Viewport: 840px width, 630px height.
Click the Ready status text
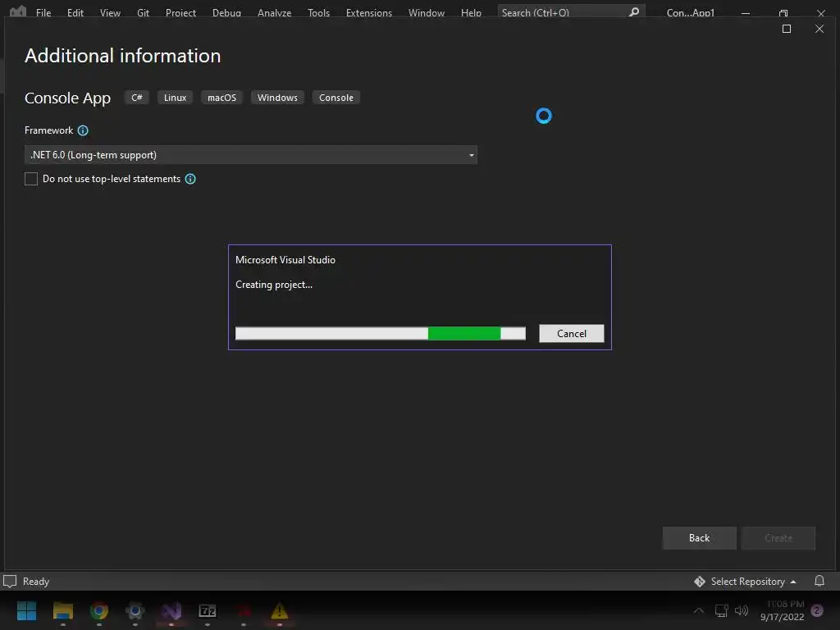36,582
